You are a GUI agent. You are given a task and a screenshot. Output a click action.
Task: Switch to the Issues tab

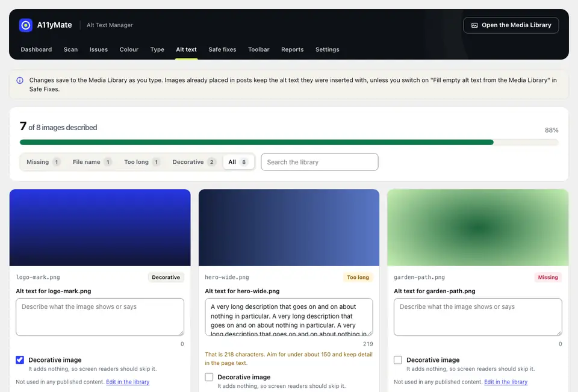98,49
